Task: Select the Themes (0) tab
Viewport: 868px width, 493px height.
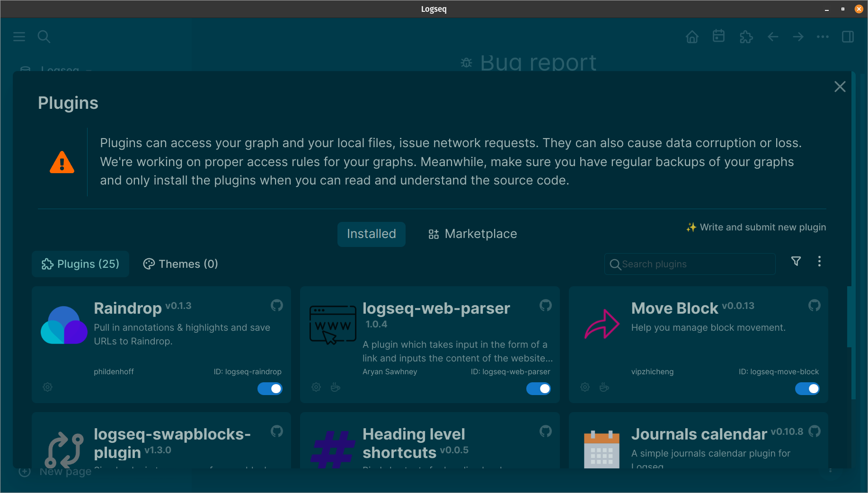Action: click(x=180, y=264)
